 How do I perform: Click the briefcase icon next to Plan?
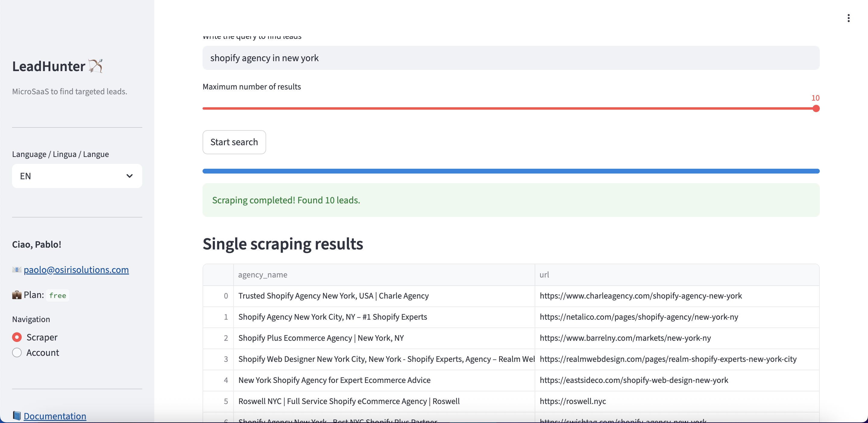[x=17, y=295]
